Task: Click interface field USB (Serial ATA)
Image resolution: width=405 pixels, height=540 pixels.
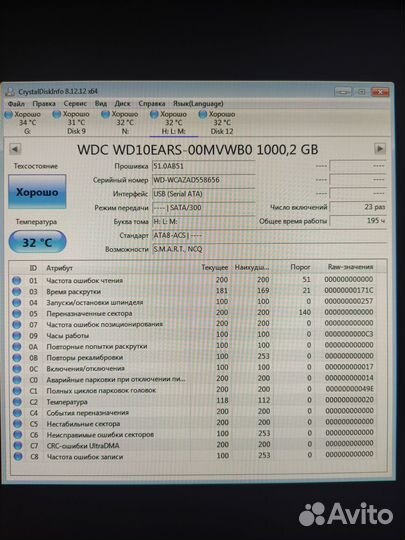Action: [203, 194]
